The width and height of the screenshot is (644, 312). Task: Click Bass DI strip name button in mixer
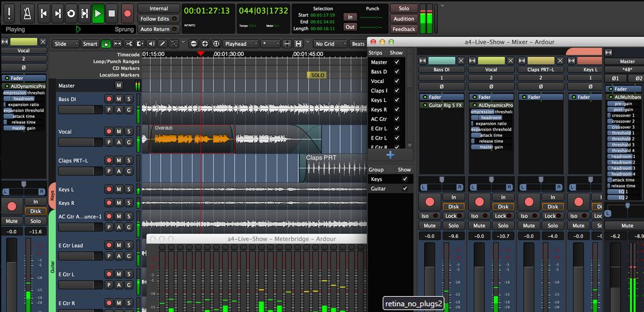pos(442,69)
